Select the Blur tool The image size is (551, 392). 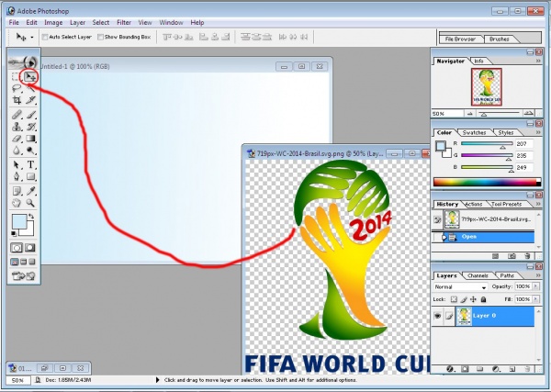(17, 151)
